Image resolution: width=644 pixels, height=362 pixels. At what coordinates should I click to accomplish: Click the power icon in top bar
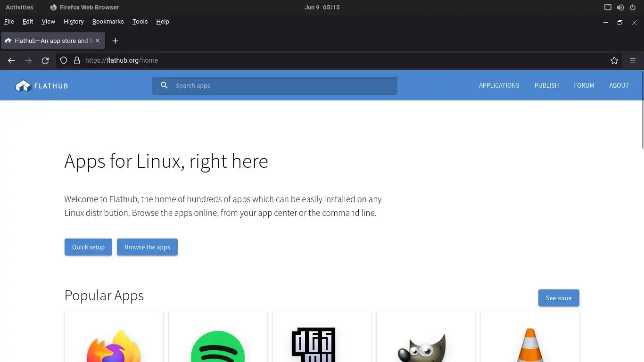633,8
